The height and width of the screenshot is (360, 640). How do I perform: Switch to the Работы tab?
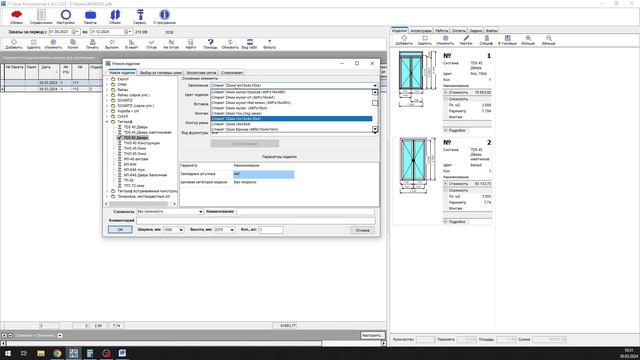click(x=441, y=30)
